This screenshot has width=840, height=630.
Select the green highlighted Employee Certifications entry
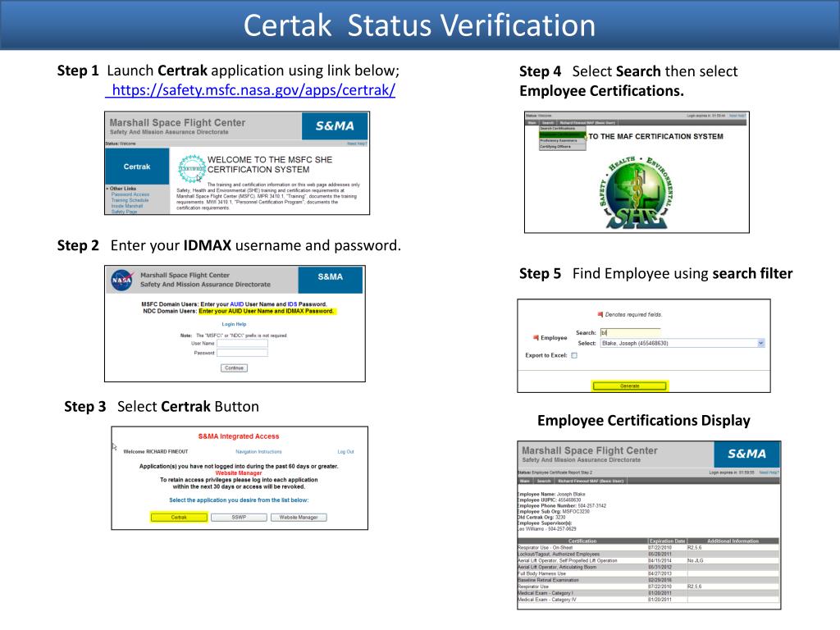[563, 135]
